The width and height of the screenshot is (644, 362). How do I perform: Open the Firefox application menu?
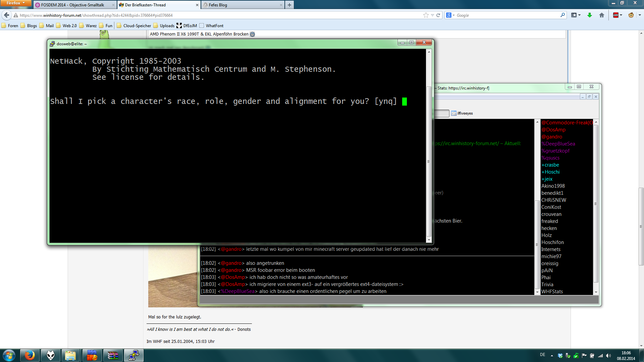[16, 3]
